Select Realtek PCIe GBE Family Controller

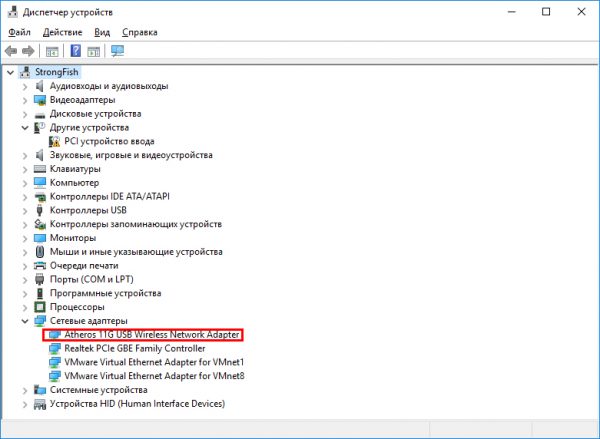tap(135, 348)
